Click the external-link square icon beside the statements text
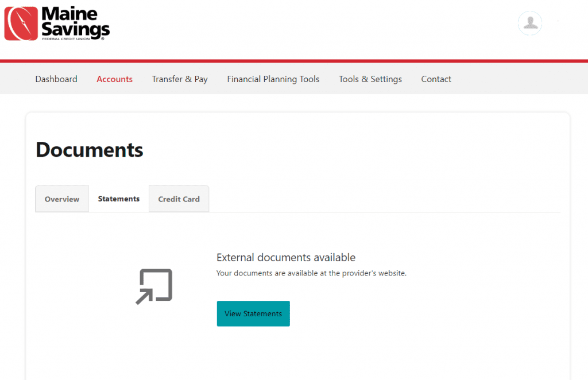 click(x=153, y=286)
